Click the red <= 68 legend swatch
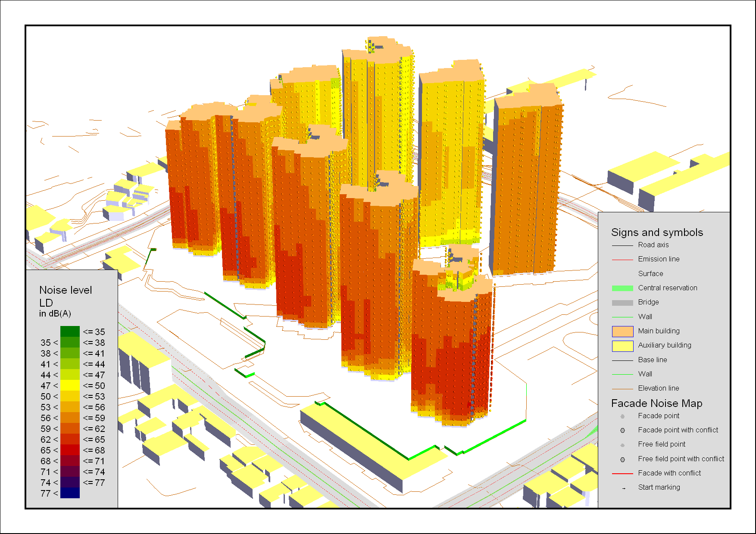756x534 pixels. click(70, 450)
